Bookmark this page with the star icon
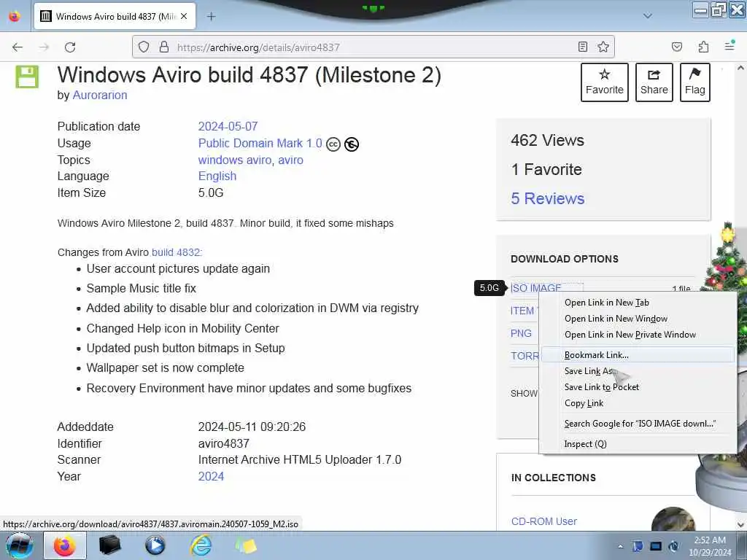 (603, 47)
